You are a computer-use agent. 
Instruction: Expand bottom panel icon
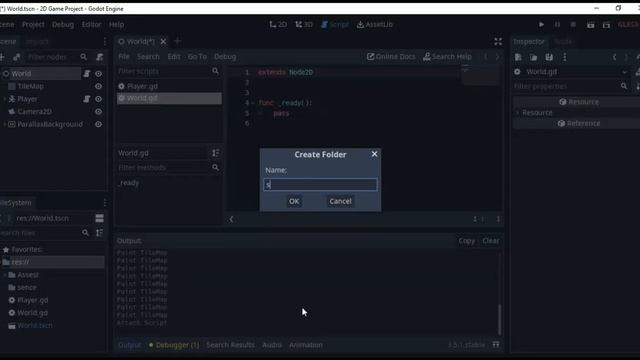(x=496, y=345)
